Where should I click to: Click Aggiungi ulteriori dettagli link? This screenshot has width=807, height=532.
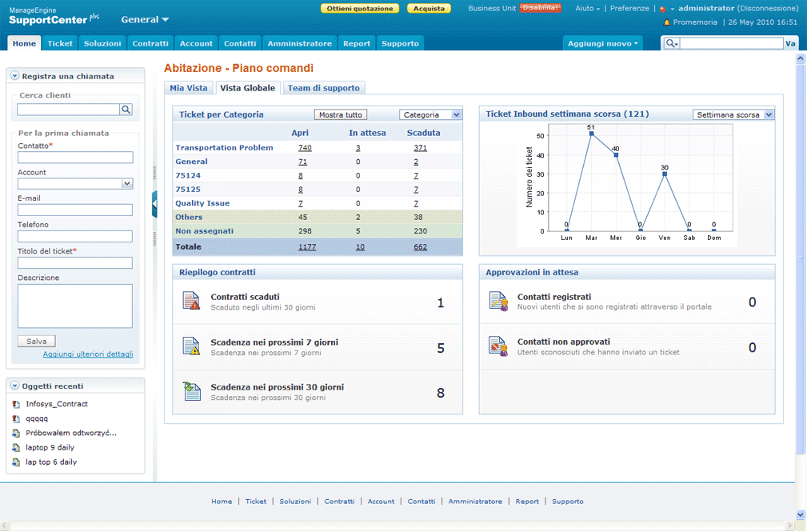pos(88,354)
